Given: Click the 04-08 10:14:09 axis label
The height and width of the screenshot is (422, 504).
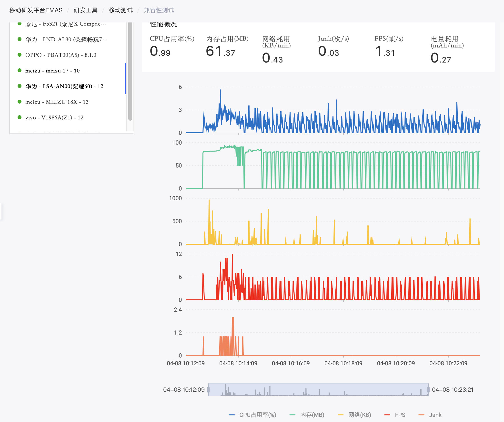Looking at the screenshot, I should pos(238,363).
